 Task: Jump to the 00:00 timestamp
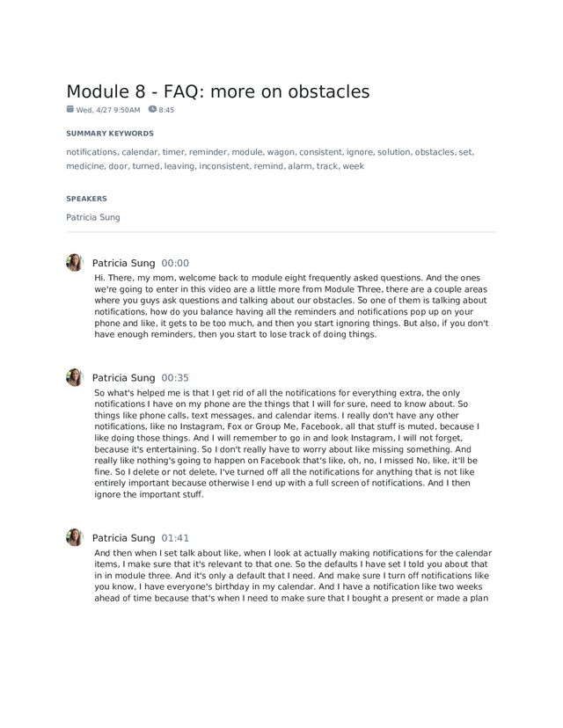175,263
